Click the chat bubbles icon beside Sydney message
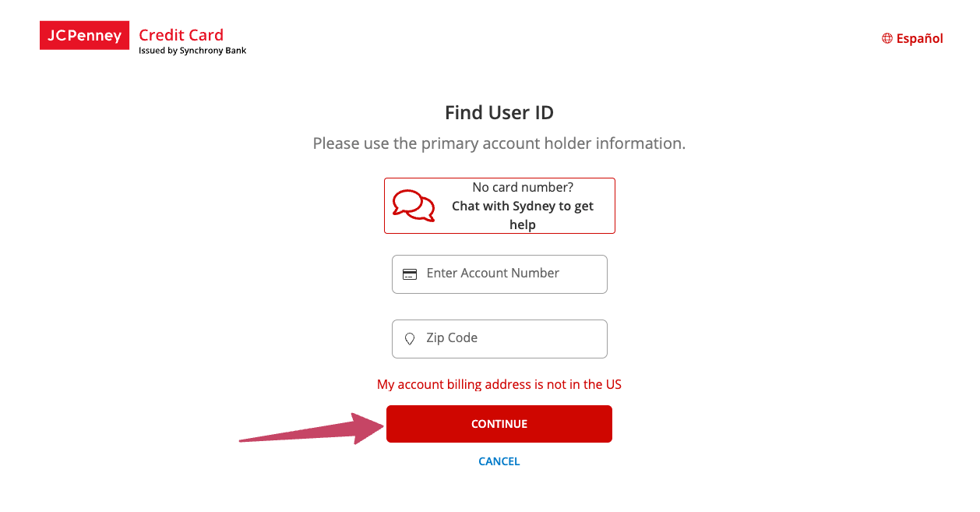 point(413,205)
